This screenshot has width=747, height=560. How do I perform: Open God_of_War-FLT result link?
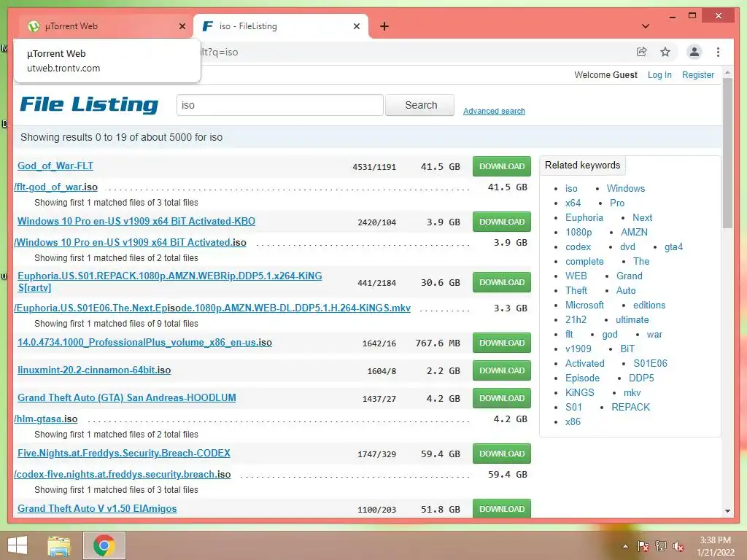[55, 166]
